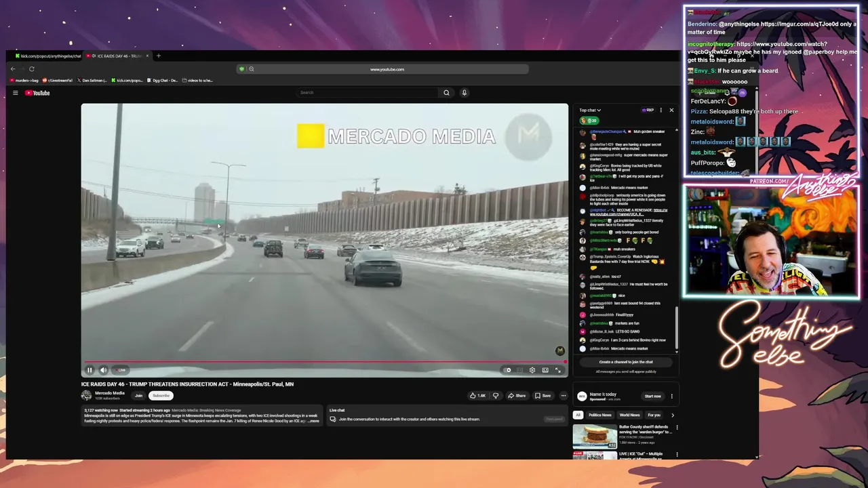
Task: Dislike the video with thumbs down
Action: point(496,396)
